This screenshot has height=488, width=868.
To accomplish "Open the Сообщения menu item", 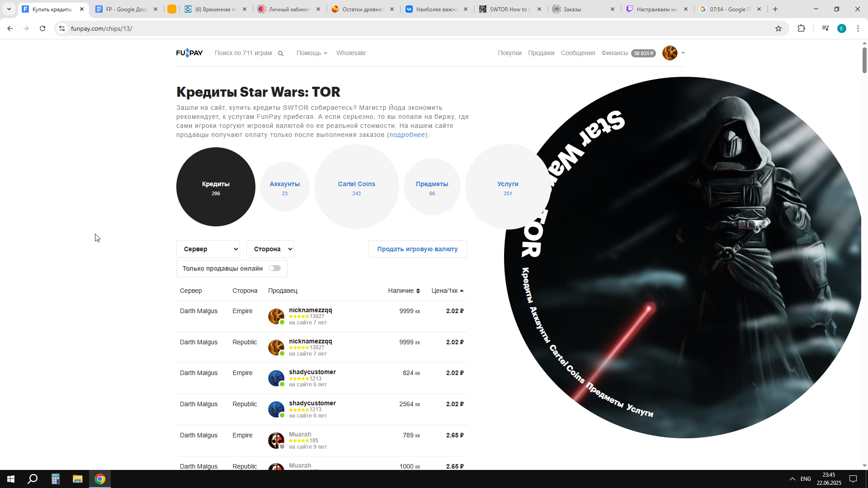I will 577,53.
